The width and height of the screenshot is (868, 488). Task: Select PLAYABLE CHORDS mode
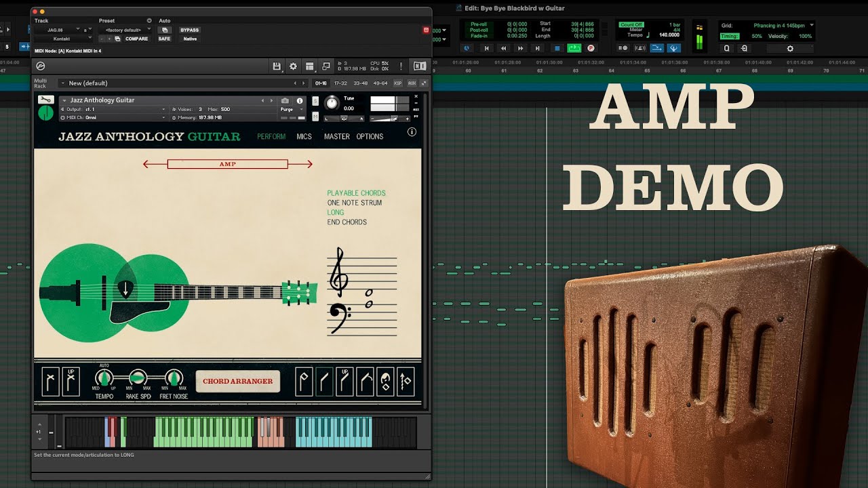pos(356,193)
